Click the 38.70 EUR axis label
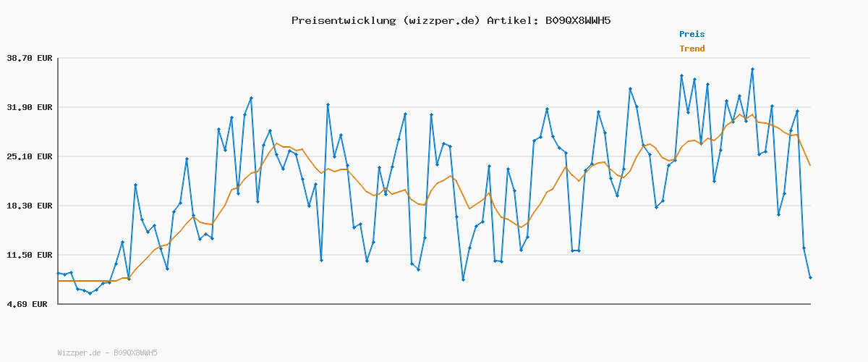The width and height of the screenshot is (868, 362). [30, 58]
